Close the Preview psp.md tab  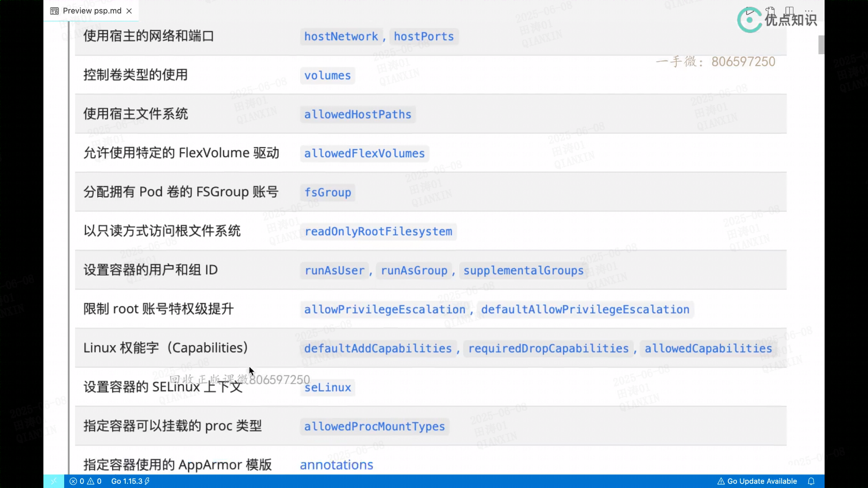129,11
